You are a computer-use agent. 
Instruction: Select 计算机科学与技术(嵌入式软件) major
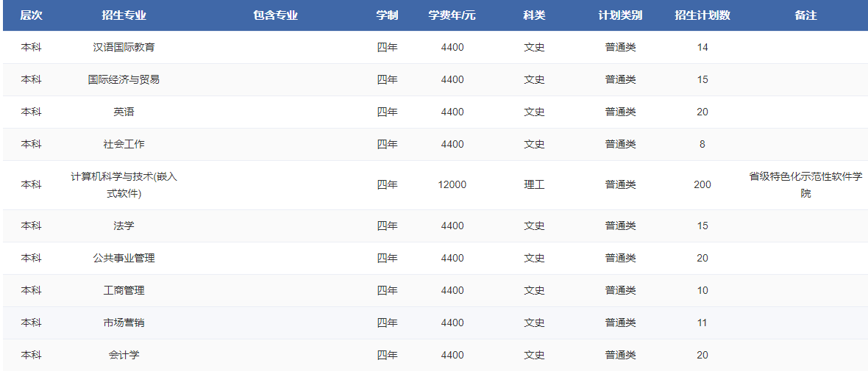124,185
